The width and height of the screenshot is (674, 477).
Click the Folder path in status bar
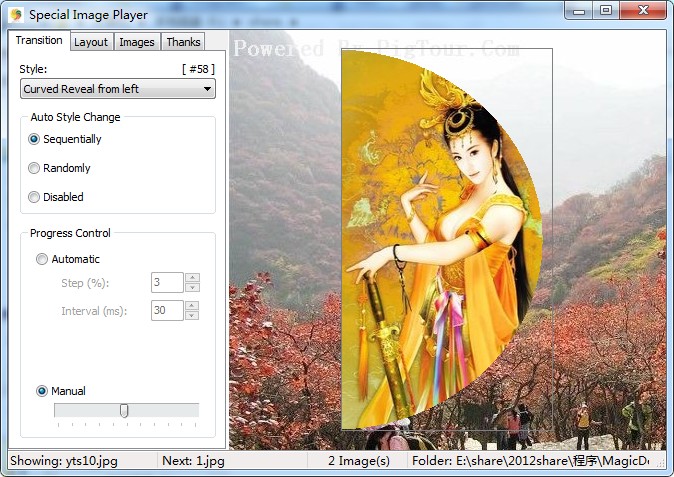[530, 461]
